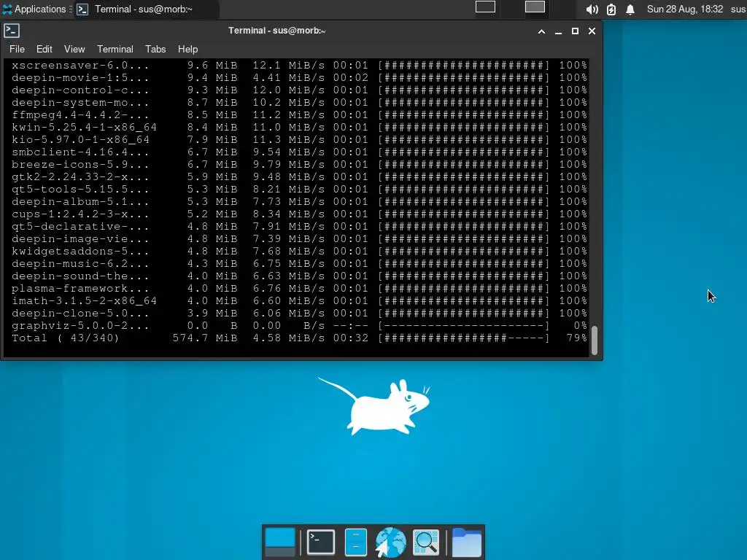Click the 79% total progress value
This screenshot has width=747, height=560.
point(576,338)
